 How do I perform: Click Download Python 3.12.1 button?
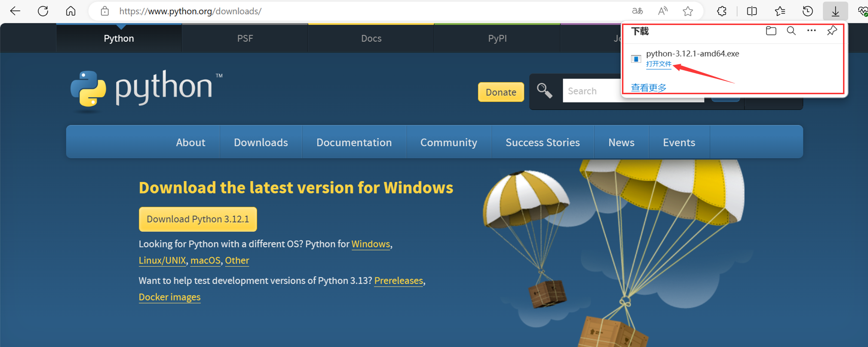point(198,219)
